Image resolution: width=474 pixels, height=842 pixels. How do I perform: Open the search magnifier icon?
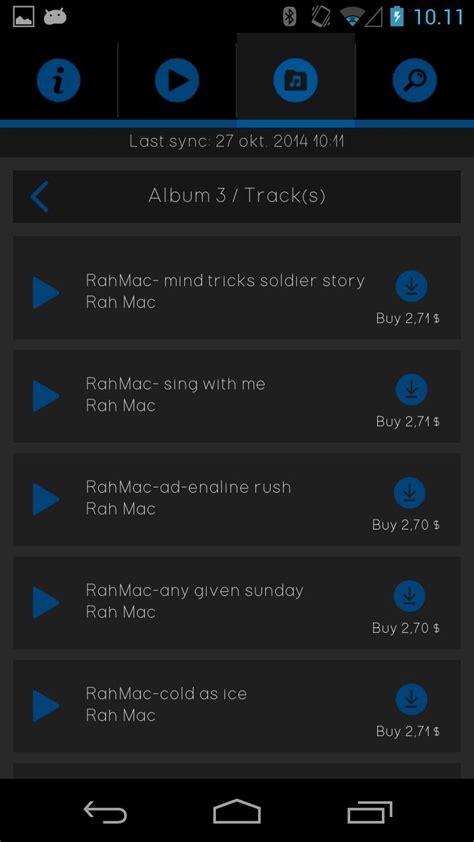pos(414,81)
